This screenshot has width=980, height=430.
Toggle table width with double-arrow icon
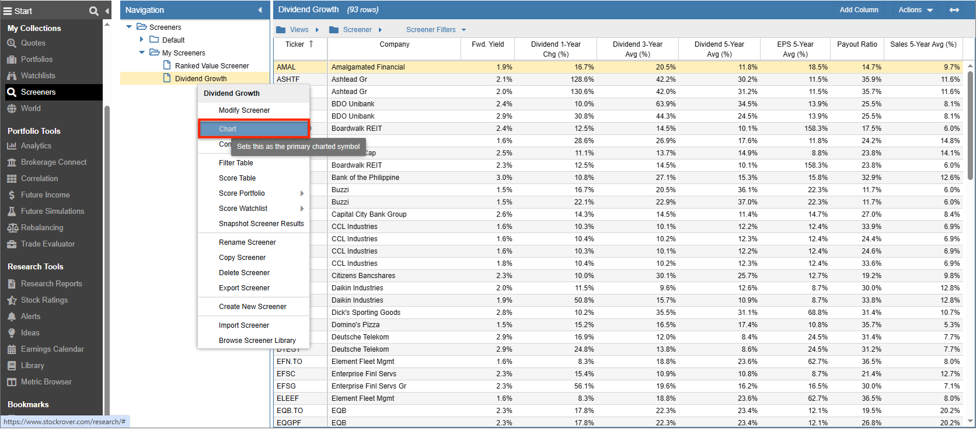[954, 10]
